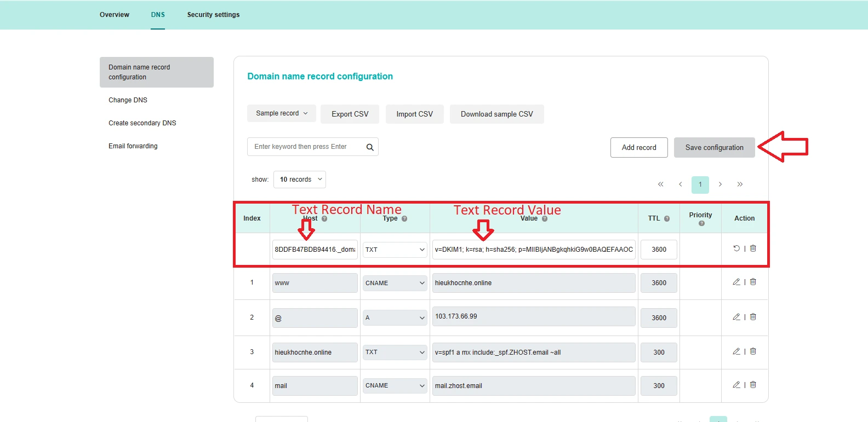Image resolution: width=868 pixels, height=422 pixels.
Task: Click the TTL help question icon
Action: tap(667, 218)
